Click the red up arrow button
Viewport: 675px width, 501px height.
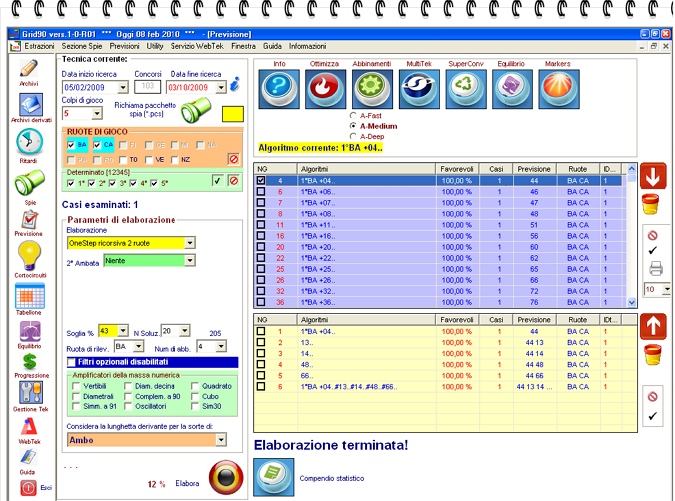click(653, 326)
